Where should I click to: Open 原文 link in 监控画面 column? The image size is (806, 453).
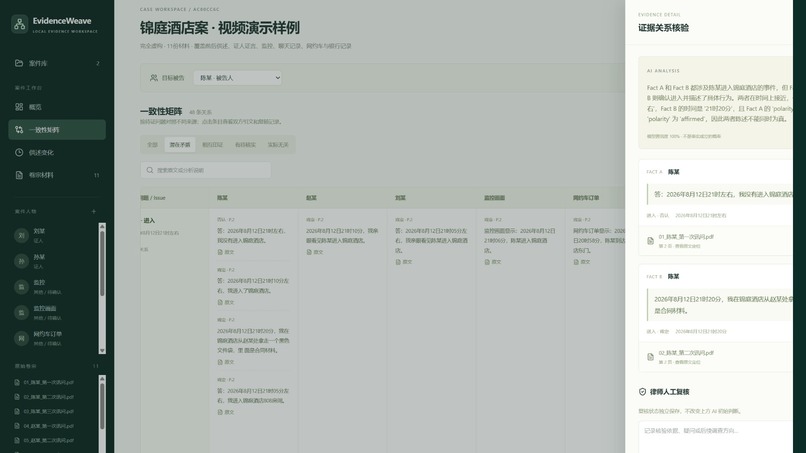493,262
